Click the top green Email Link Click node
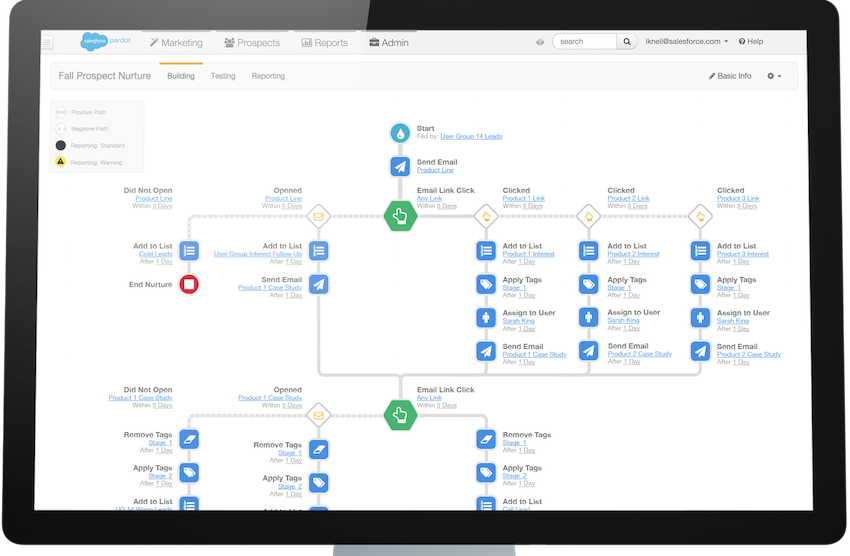The height and width of the screenshot is (556, 850). (x=400, y=216)
